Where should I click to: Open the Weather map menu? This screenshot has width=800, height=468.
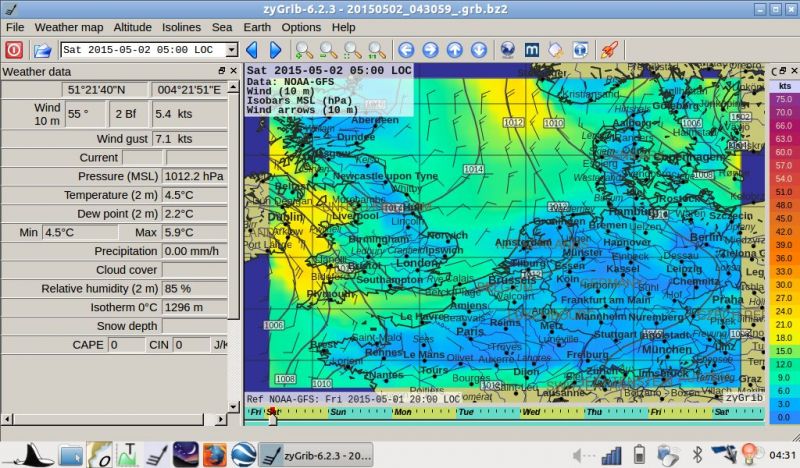[x=69, y=27]
